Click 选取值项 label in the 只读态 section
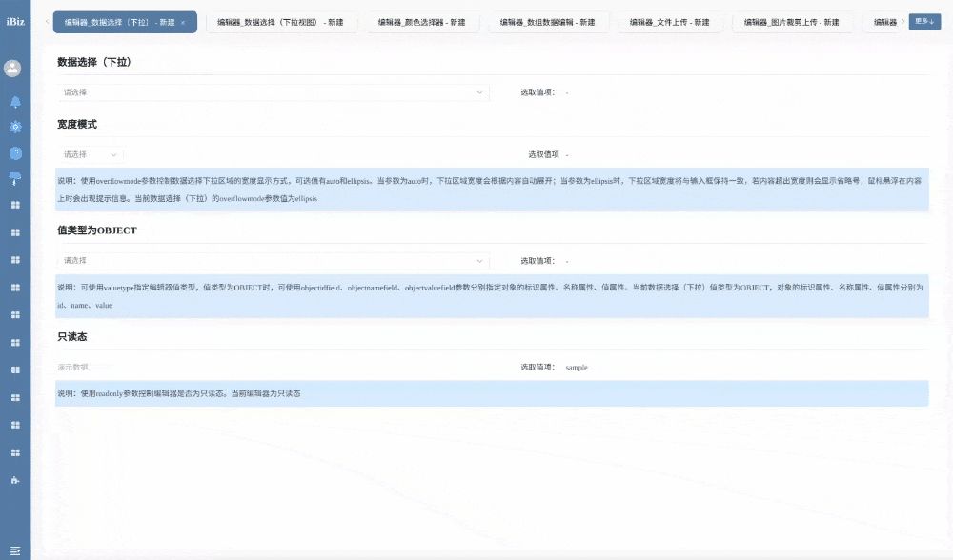The image size is (953, 560). pyautogui.click(x=537, y=367)
